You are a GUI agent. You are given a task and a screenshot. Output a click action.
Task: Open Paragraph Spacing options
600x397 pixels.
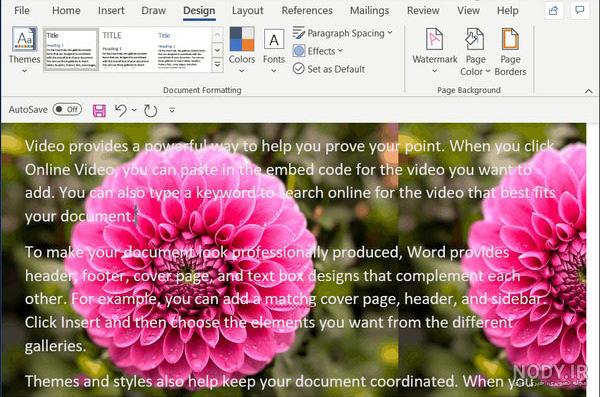342,33
